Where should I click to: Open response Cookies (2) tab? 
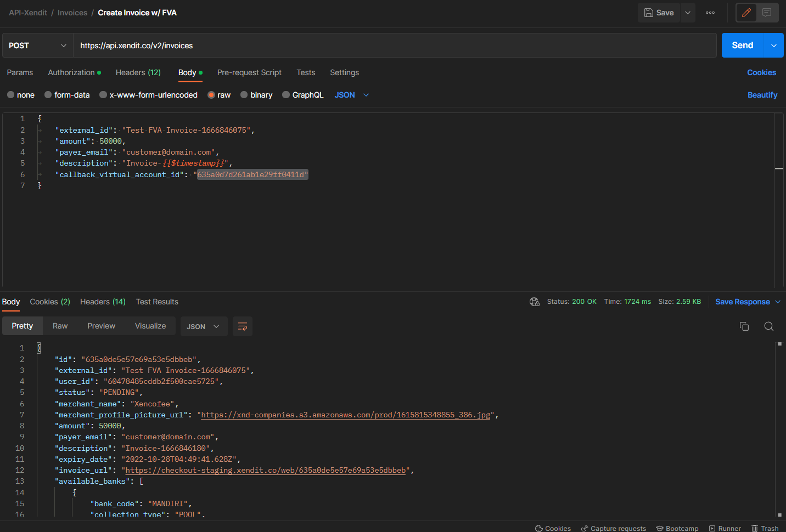[x=50, y=302]
